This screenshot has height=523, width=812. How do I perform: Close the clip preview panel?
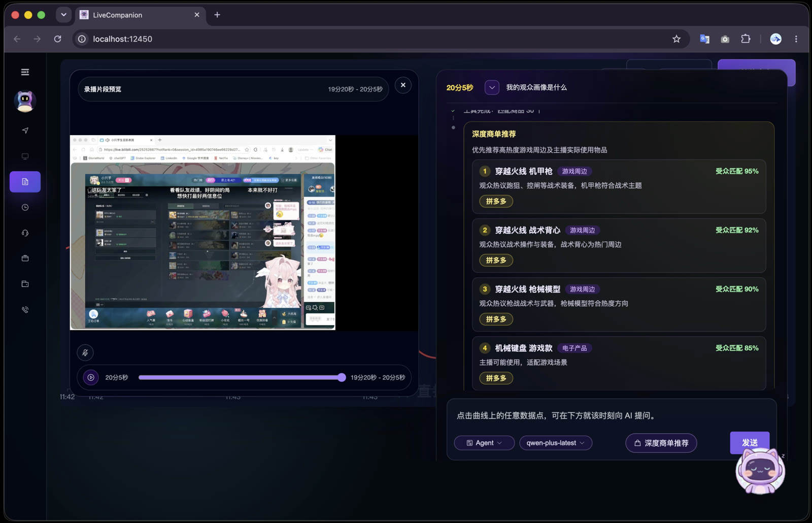click(403, 85)
